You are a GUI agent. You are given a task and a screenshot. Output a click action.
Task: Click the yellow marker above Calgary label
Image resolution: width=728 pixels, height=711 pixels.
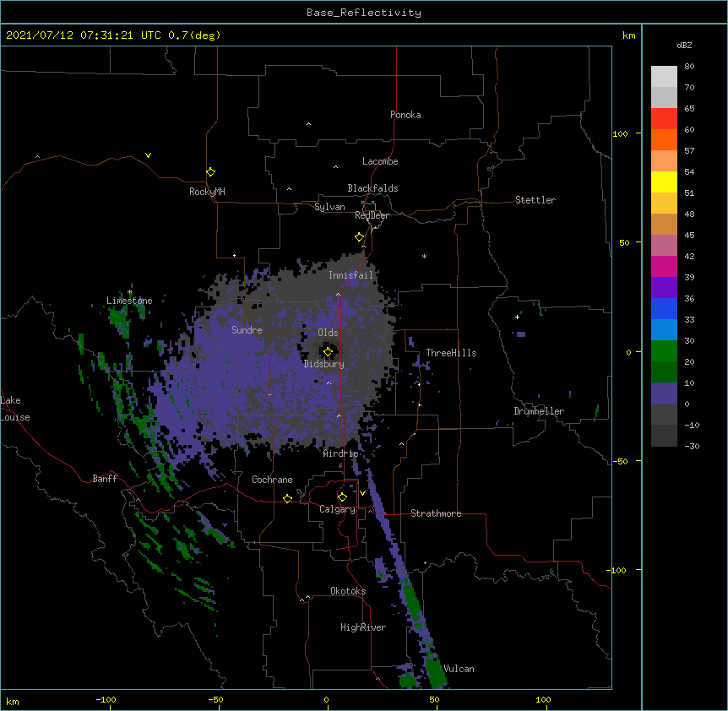click(342, 497)
